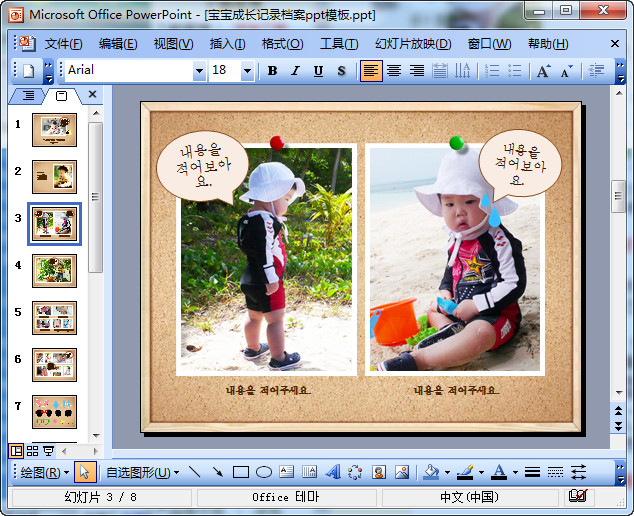Insert a diagram or organization chart
The image size is (634, 516).
[x=355, y=472]
